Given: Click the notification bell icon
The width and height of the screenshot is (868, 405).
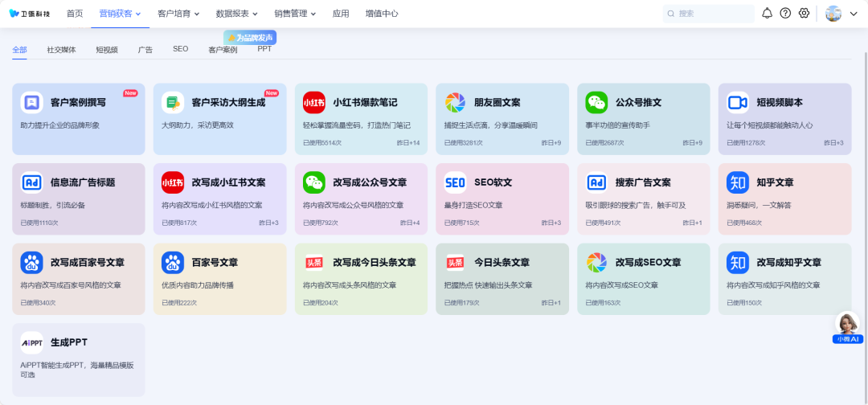Looking at the screenshot, I should [x=767, y=14].
